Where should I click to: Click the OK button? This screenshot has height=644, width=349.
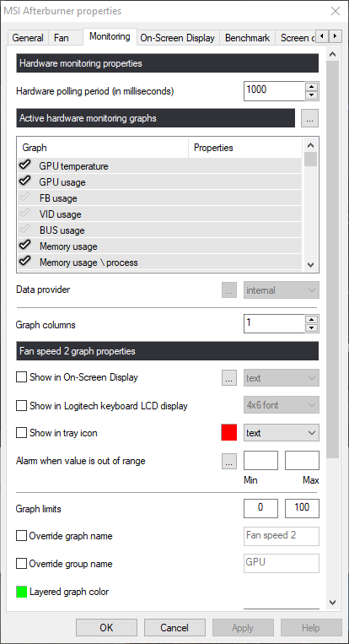pos(106,628)
